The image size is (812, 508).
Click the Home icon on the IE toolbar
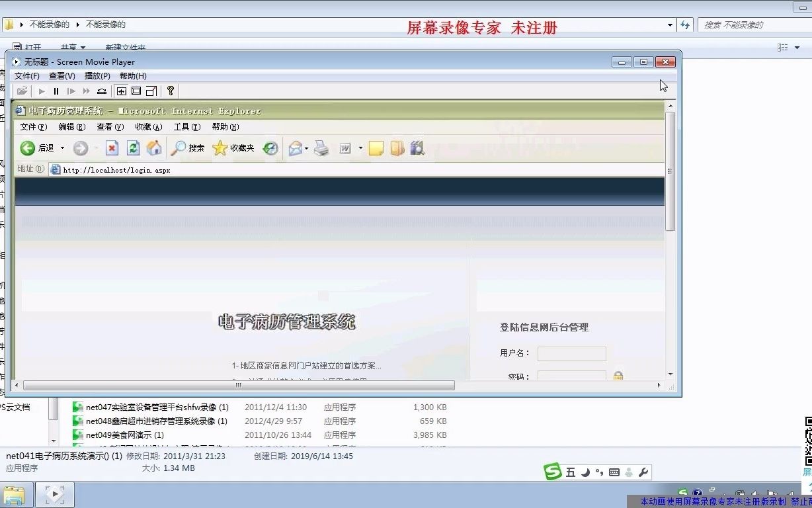[x=152, y=148]
